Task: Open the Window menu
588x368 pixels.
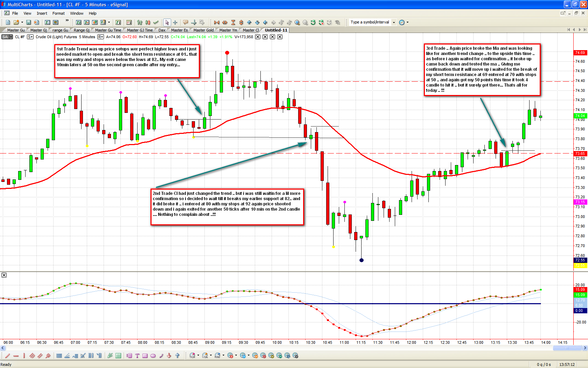Action: point(77,13)
